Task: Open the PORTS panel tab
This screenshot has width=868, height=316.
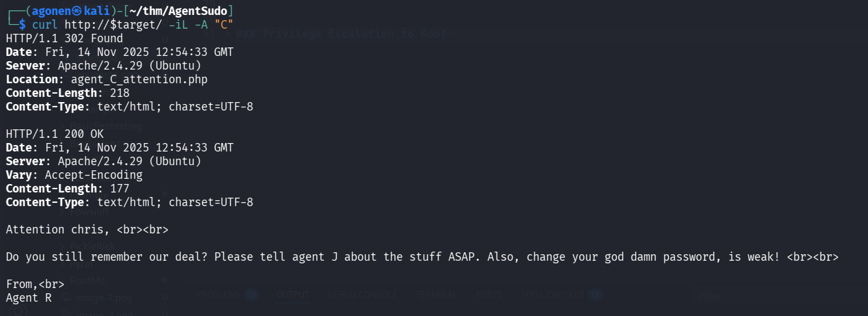Action: tap(489, 295)
